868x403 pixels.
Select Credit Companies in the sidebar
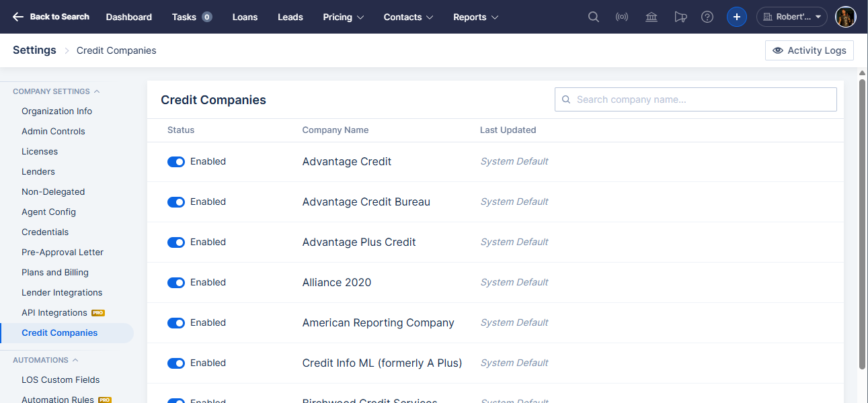[60, 333]
